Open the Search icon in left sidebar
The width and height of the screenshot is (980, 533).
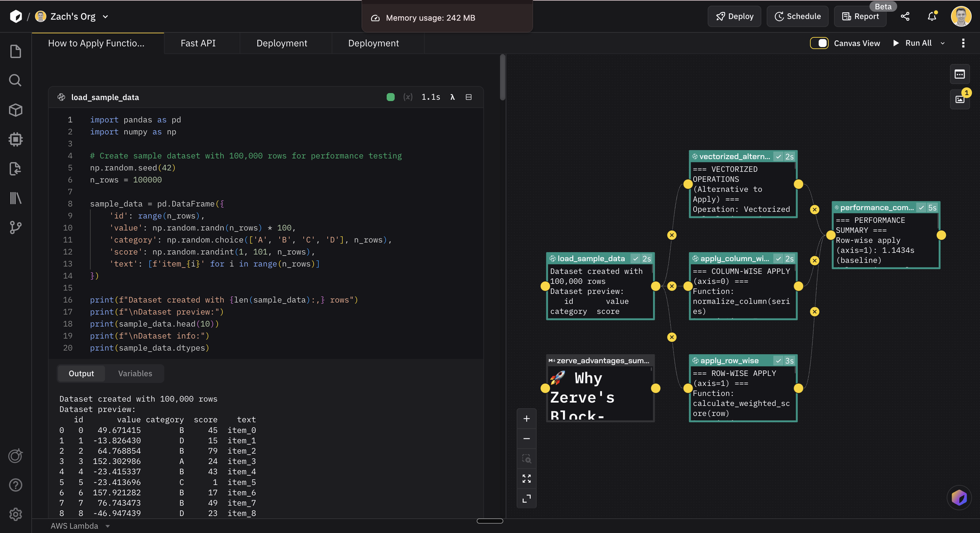[15, 80]
